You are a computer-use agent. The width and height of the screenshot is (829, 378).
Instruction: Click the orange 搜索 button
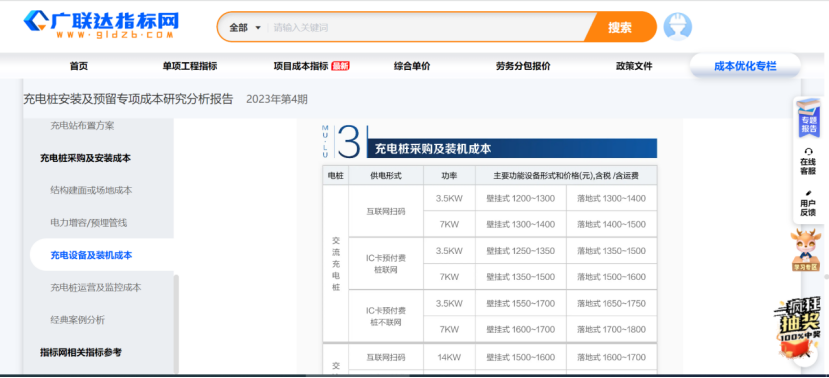620,27
